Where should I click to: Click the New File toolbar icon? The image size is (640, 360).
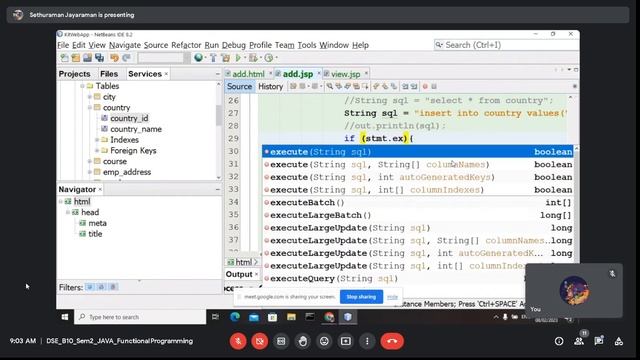pos(64,58)
